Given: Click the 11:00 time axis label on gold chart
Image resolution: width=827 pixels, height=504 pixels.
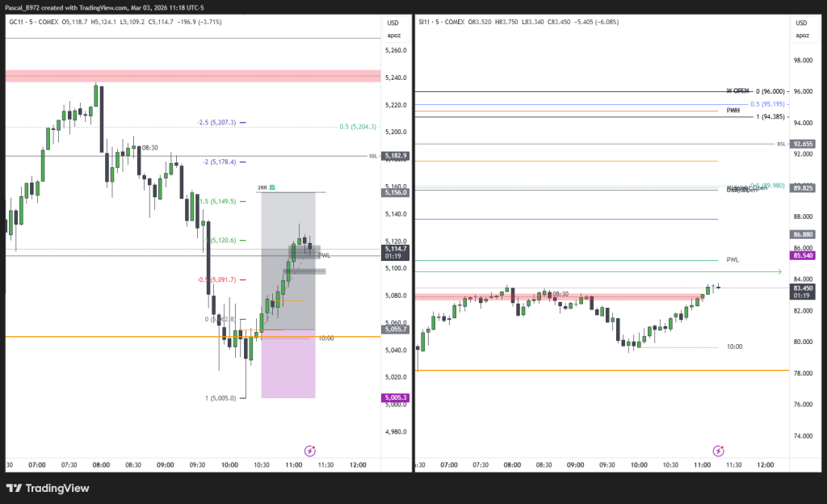Looking at the screenshot, I should tap(293, 465).
